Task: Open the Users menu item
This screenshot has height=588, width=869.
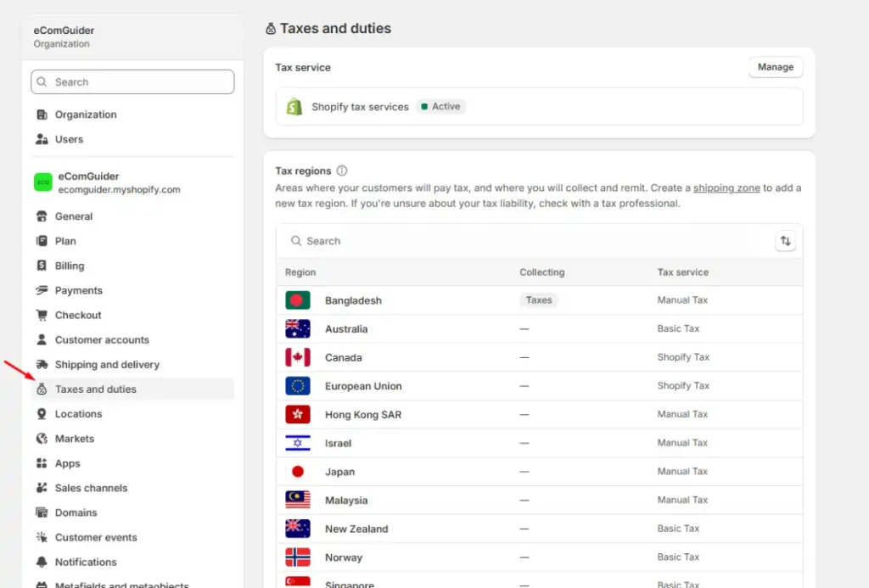Action: coord(132,139)
